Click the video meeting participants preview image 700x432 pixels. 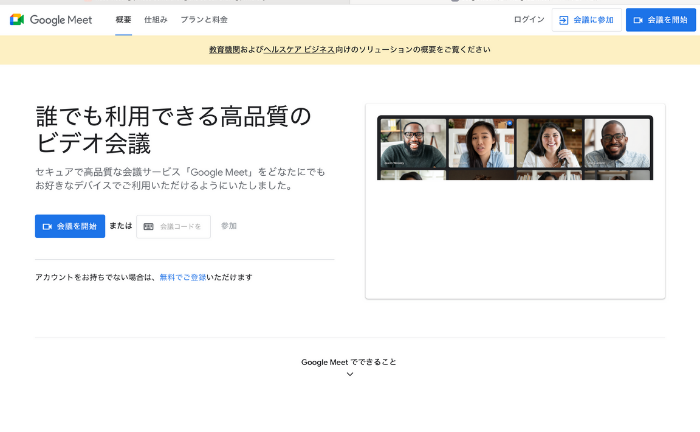tap(515, 148)
